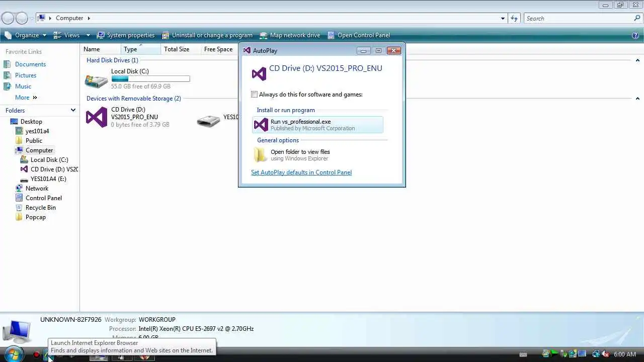
Task: Click computer icon in details pane
Action: 17,331
